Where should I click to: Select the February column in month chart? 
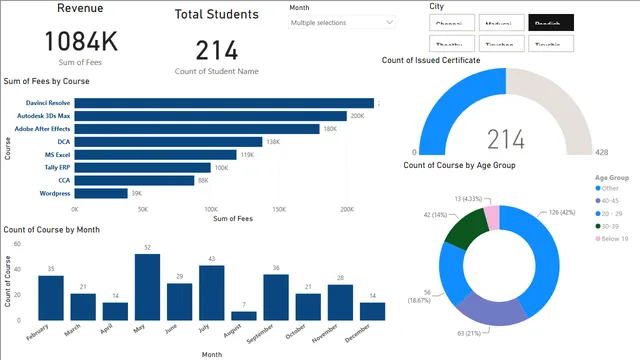[x=51, y=298]
